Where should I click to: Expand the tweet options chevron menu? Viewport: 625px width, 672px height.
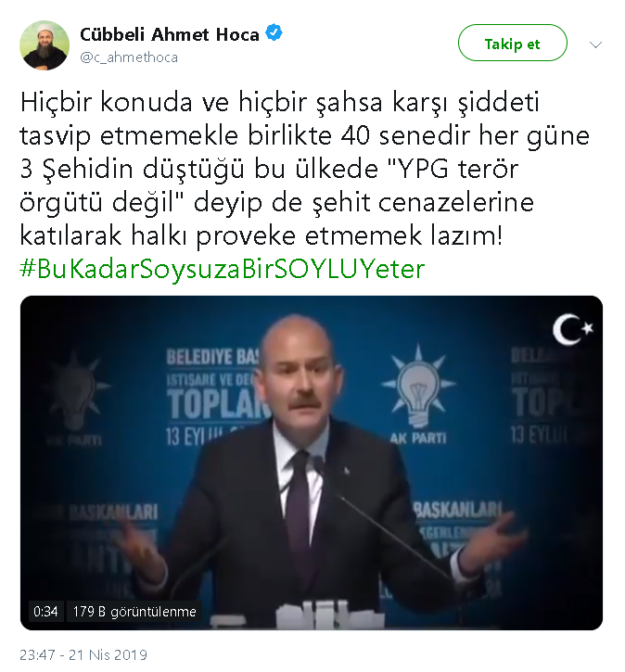click(596, 44)
